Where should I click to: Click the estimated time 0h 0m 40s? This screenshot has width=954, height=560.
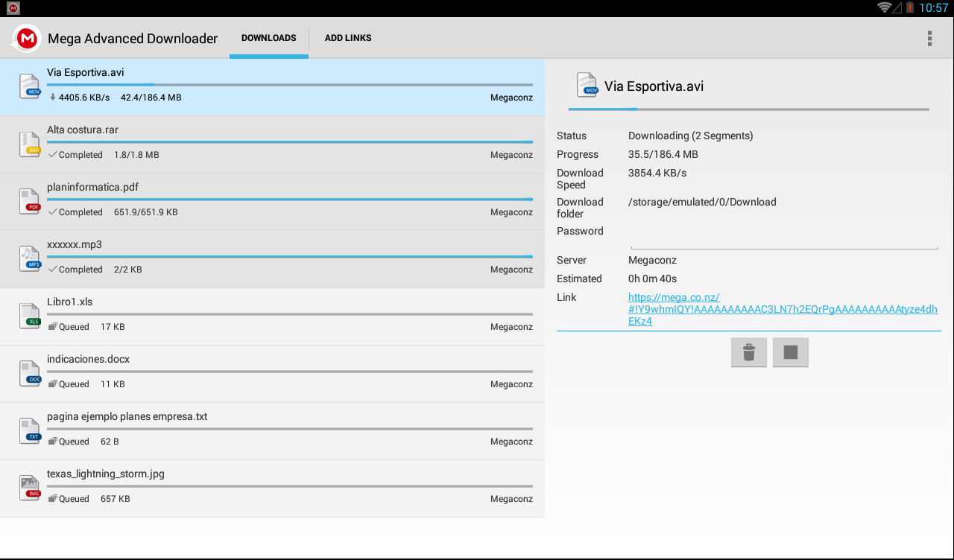653,279
